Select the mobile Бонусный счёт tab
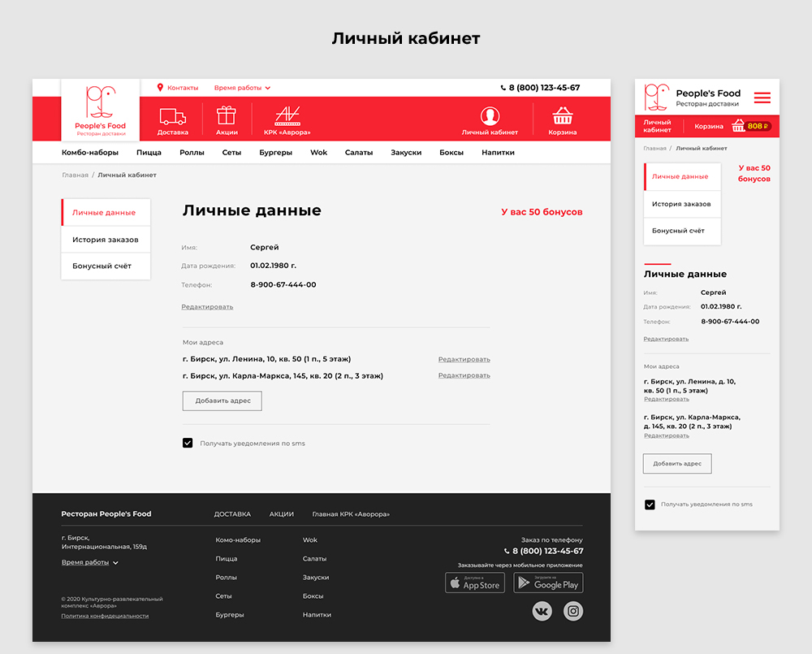 coord(682,231)
